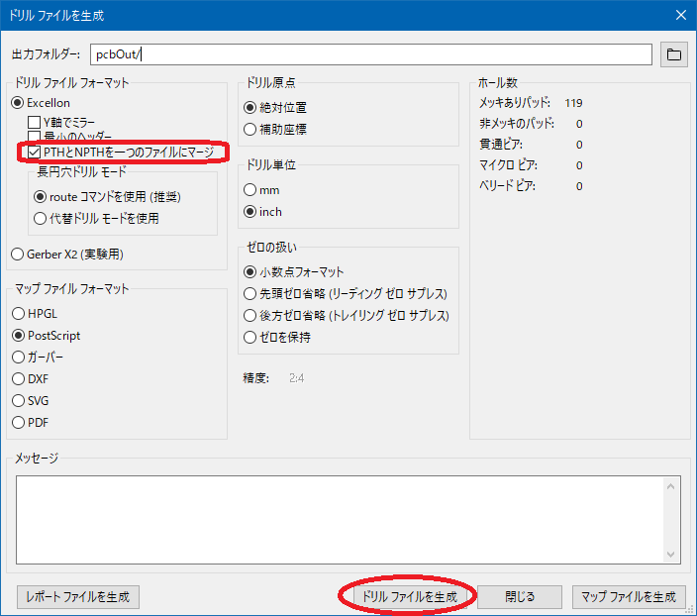Click レポート ファイルを生成 button
Image resolution: width=697 pixels, height=616 pixels.
click(x=78, y=597)
